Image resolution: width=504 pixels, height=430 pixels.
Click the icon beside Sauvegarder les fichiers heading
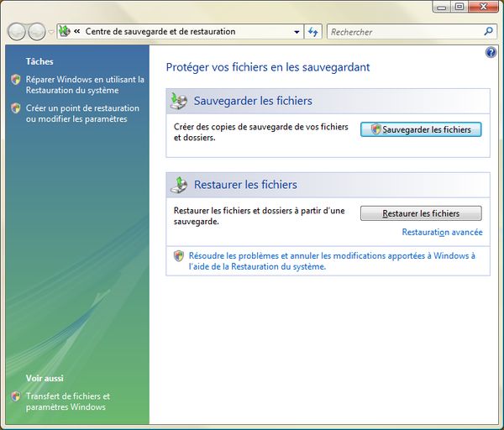point(179,101)
